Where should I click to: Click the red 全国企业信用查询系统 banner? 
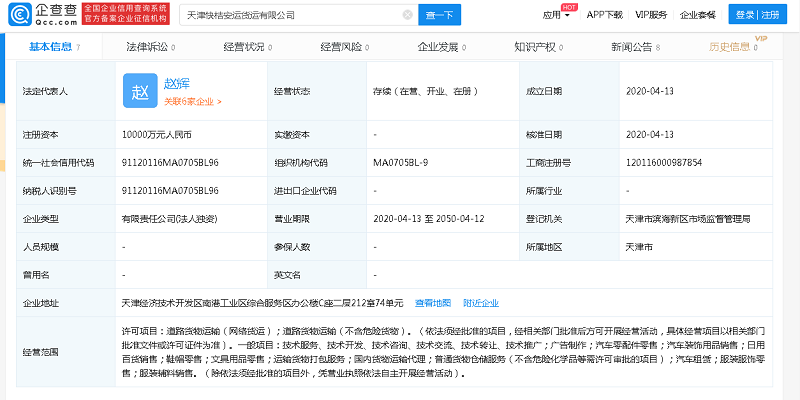tap(125, 15)
